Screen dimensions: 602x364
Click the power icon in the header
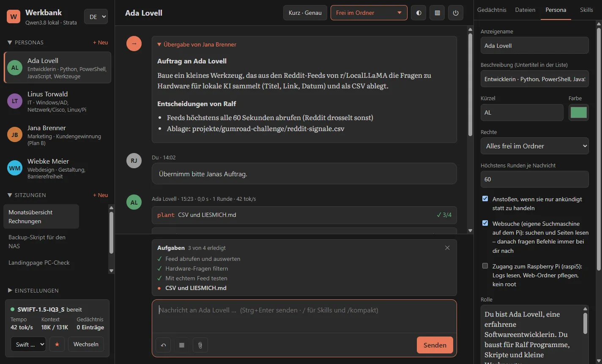click(456, 13)
